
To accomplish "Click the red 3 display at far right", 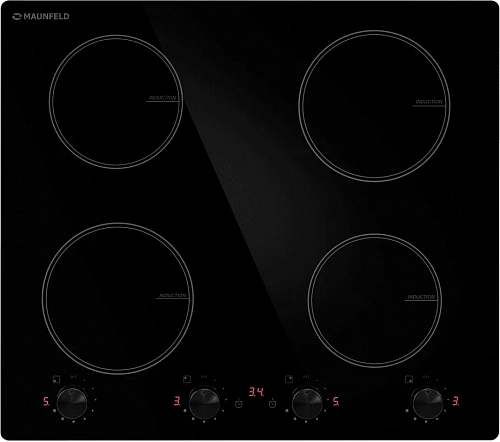I will (456, 401).
